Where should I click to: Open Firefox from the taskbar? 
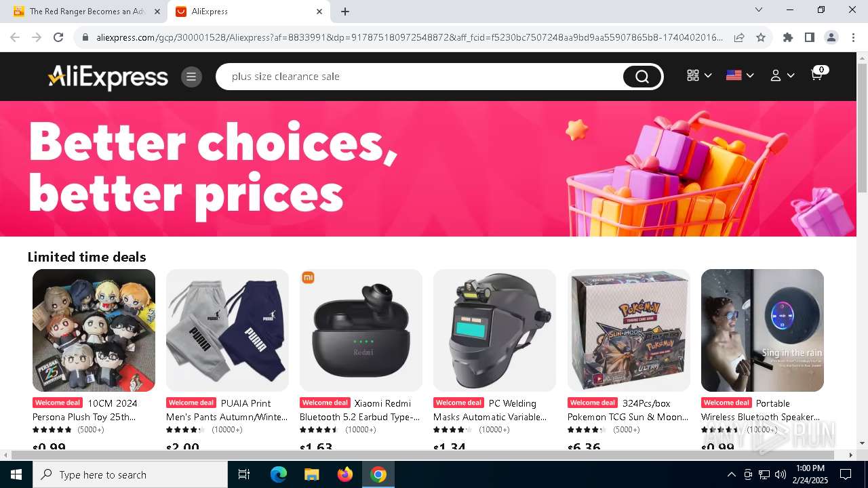click(345, 474)
